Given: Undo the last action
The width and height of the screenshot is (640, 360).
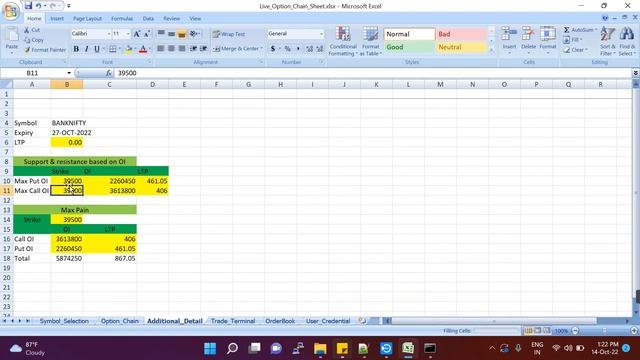Looking at the screenshot, I should (x=38, y=6).
